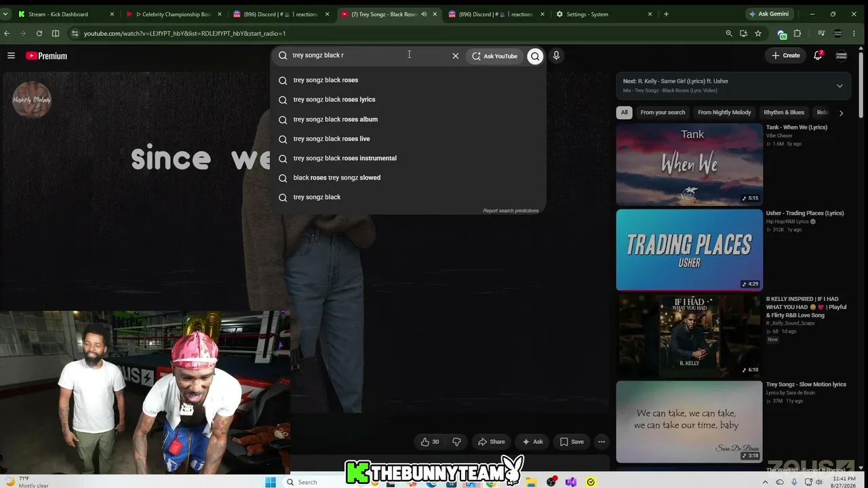Viewport: 868px width, 488px height.
Task: Click the Ask button under the video
Action: tap(532, 442)
